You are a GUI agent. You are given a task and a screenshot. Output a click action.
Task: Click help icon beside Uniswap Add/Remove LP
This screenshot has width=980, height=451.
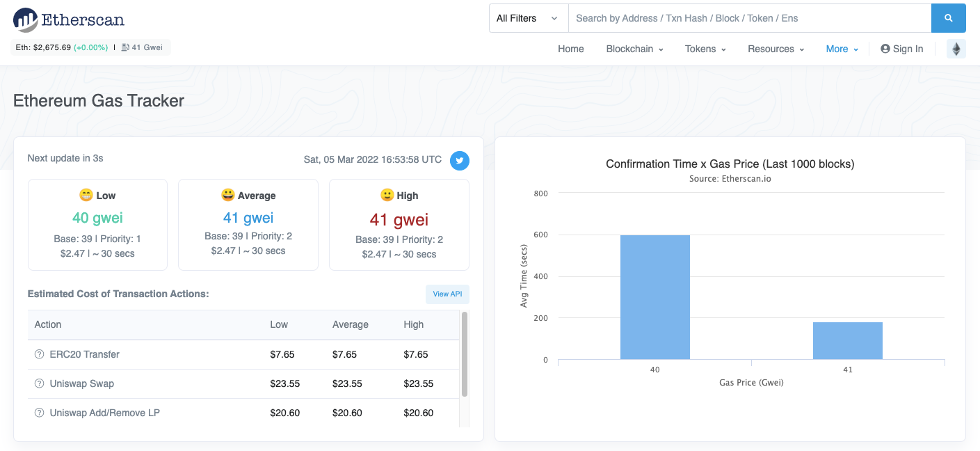click(x=39, y=413)
